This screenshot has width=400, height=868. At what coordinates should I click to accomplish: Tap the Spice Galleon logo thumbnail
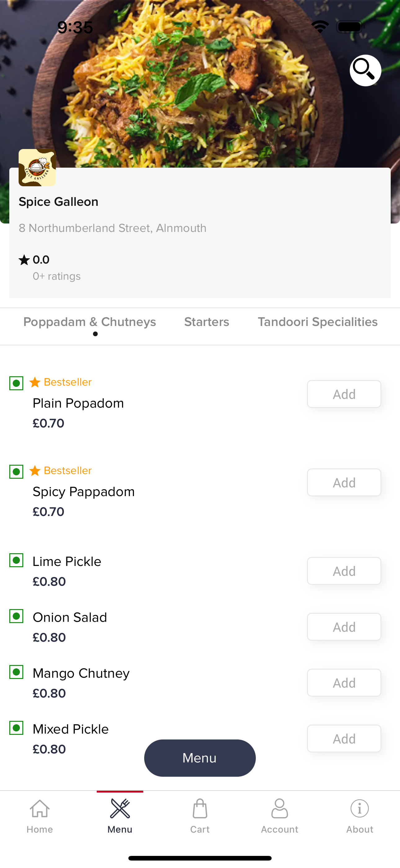37,167
